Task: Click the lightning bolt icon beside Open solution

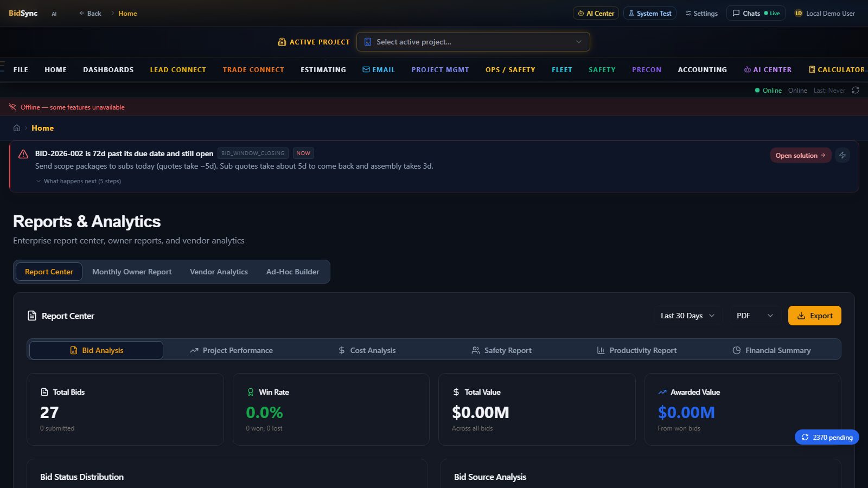Action: pos(843,155)
